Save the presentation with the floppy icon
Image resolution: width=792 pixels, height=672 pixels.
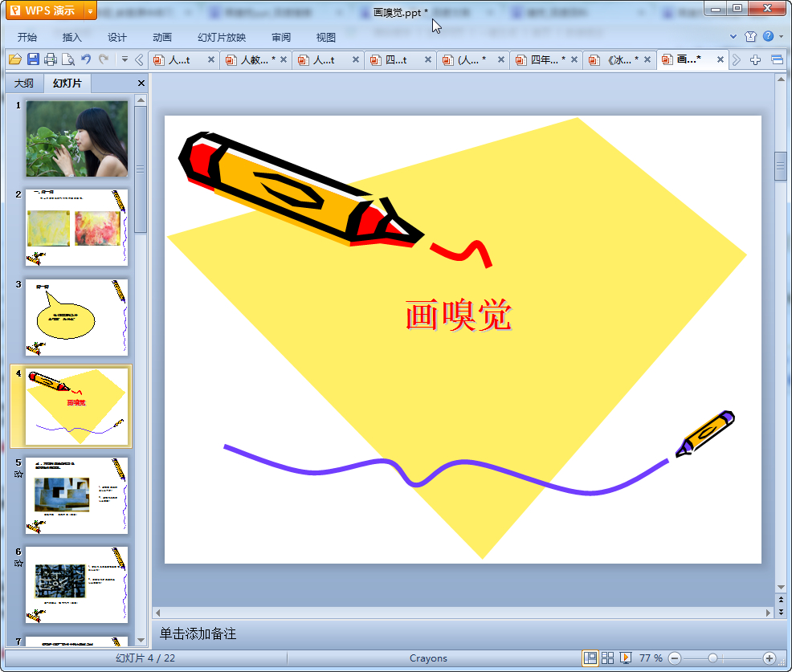[34, 59]
